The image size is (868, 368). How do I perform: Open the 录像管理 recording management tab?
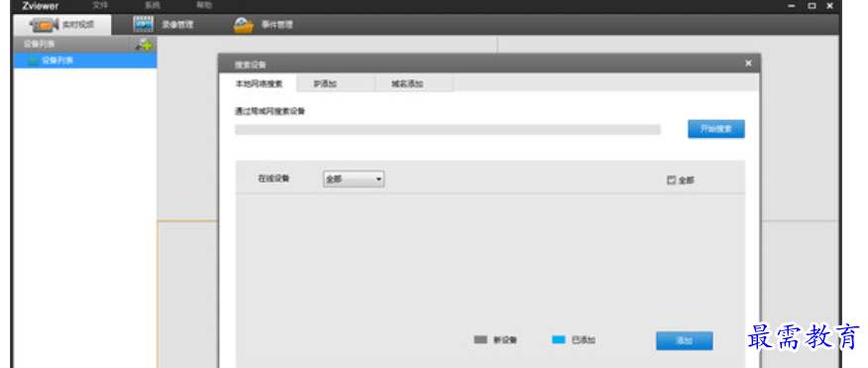163,25
